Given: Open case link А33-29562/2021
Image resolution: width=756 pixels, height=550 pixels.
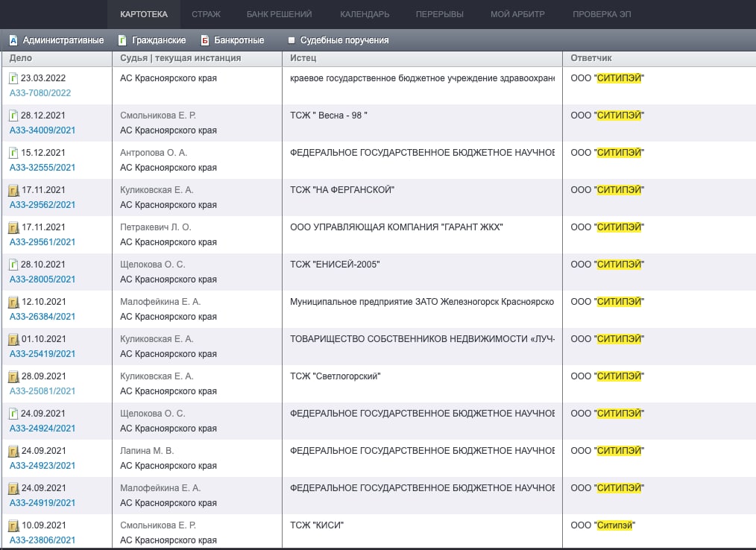Looking at the screenshot, I should click(42, 205).
